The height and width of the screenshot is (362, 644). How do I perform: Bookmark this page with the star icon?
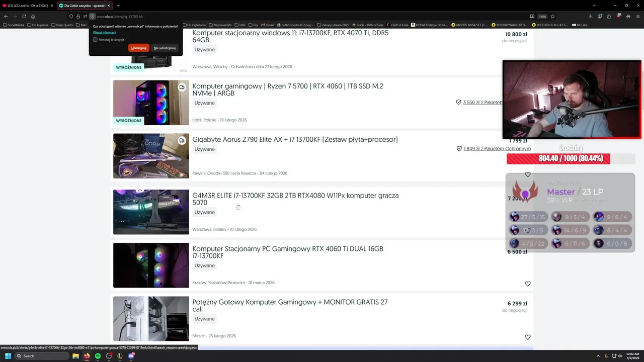pos(553,16)
